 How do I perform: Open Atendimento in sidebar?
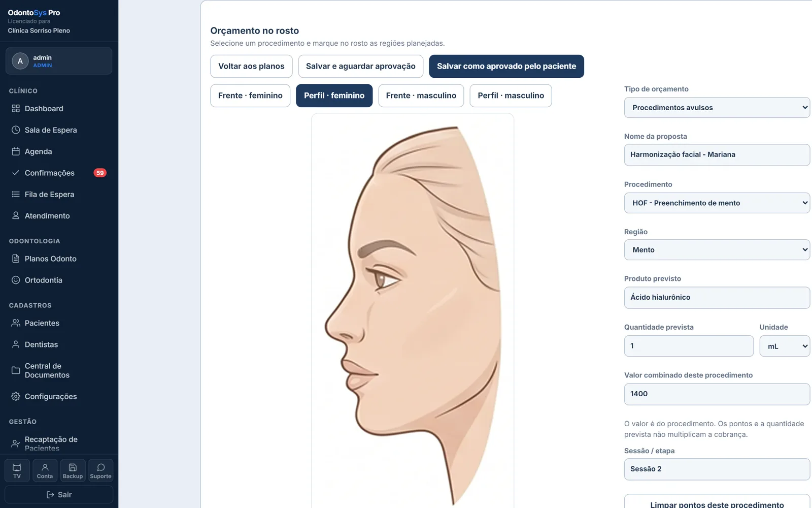tap(59, 216)
